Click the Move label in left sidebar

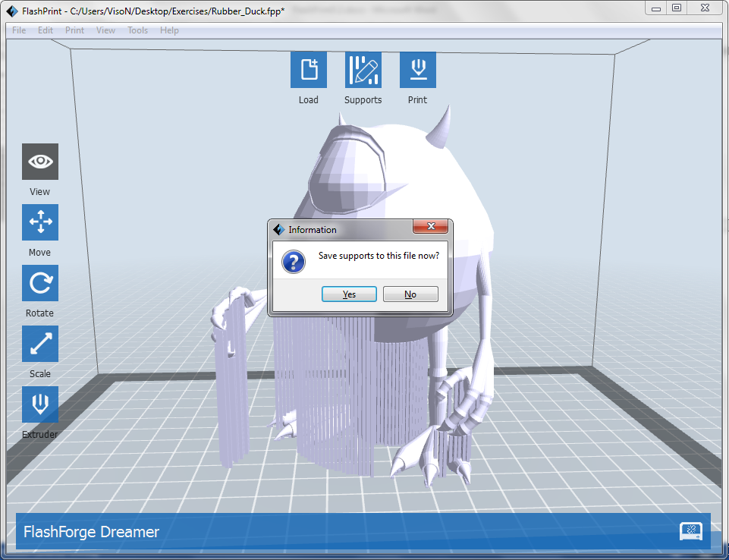(x=39, y=253)
